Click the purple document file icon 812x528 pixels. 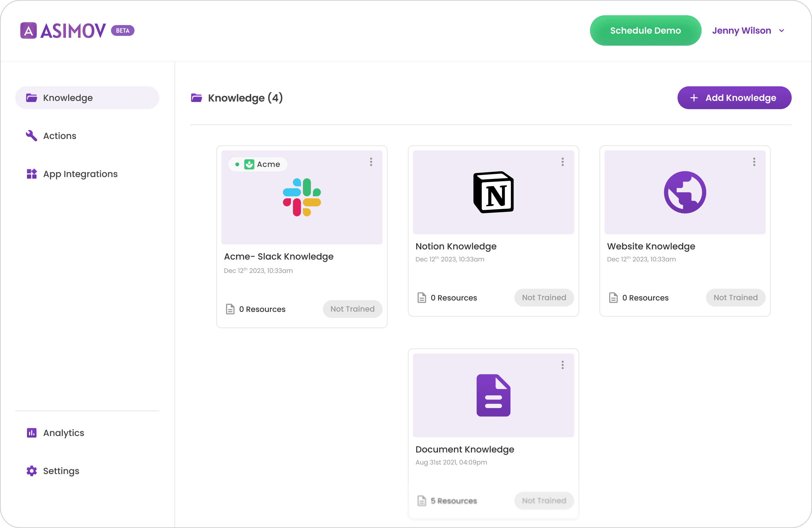pos(493,395)
